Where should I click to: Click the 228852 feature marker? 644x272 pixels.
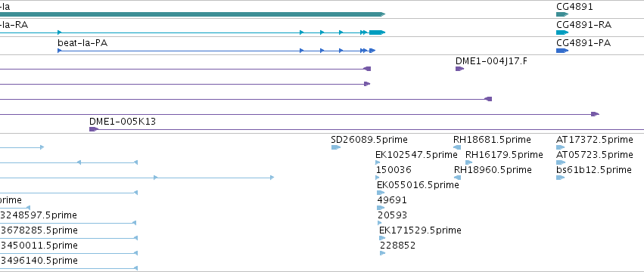(x=383, y=253)
